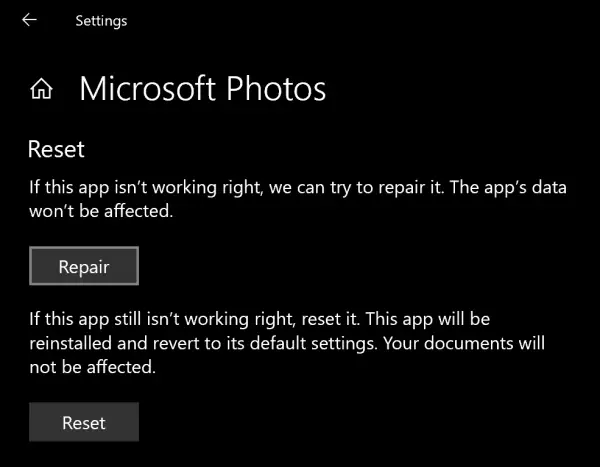Click the phrase 'reset it.' in second paragraph
The height and width of the screenshot is (467, 600).
pos(331,319)
